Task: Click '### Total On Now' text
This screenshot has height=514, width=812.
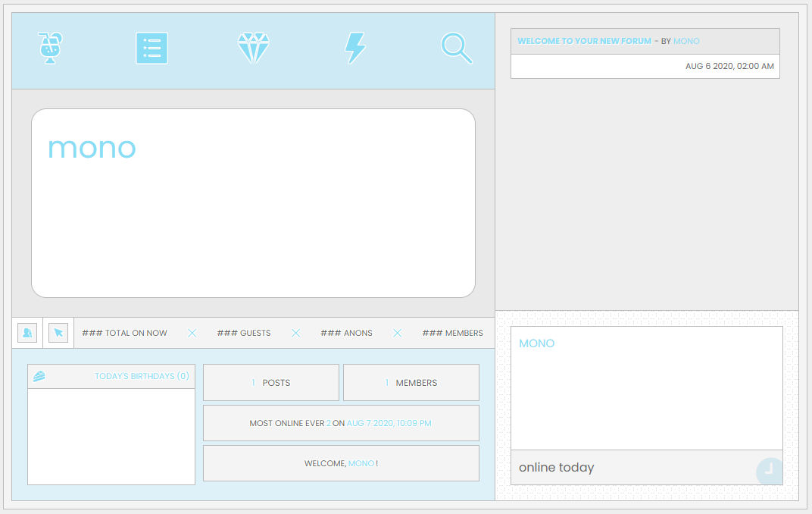Action: 124,333
